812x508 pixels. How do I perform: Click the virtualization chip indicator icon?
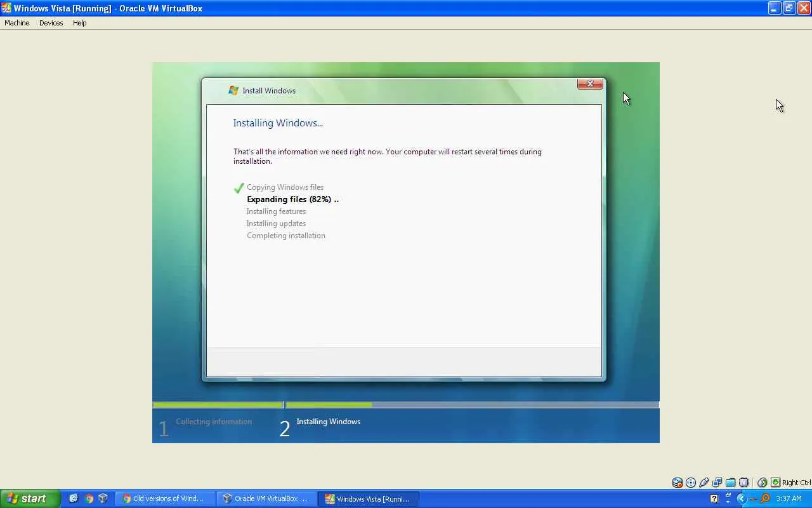(744, 483)
